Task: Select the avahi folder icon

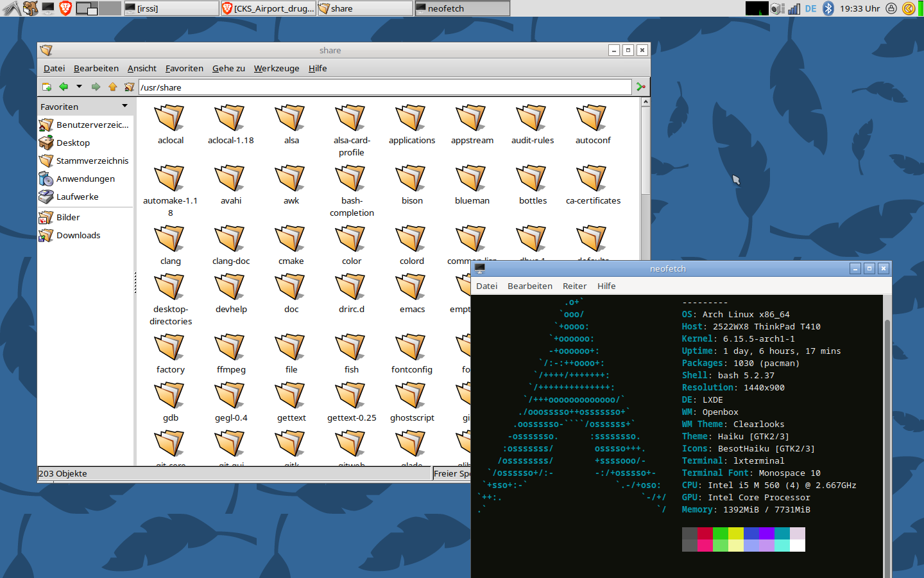Action: click(x=230, y=179)
